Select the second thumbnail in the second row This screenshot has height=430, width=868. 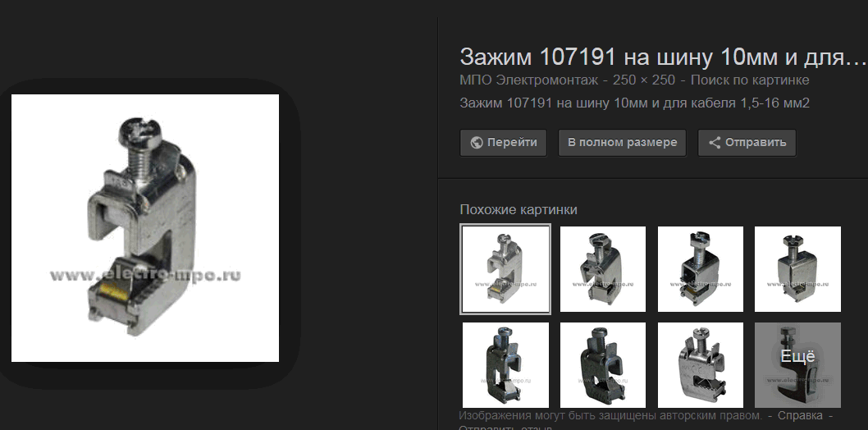pos(603,365)
